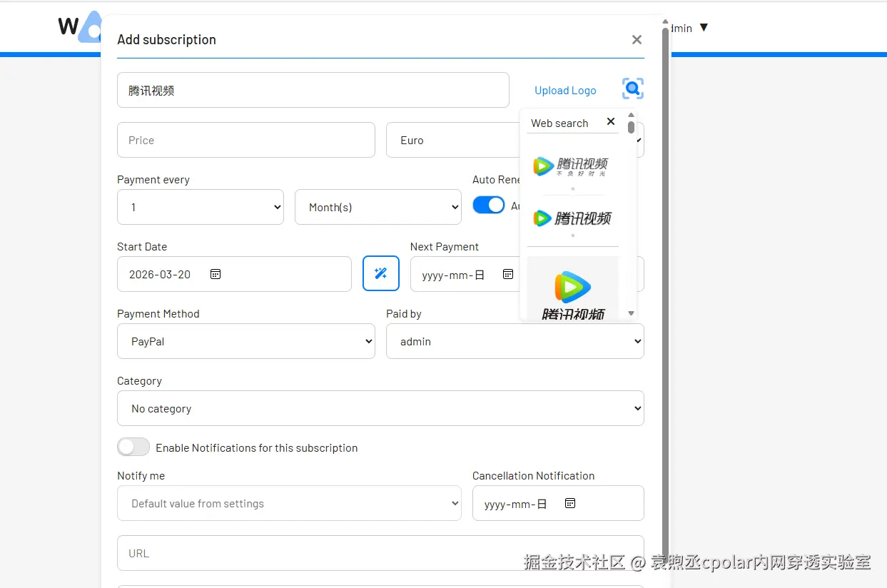Click the auto-fill next payment wand button
This screenshot has height=588, width=887.
point(381,273)
